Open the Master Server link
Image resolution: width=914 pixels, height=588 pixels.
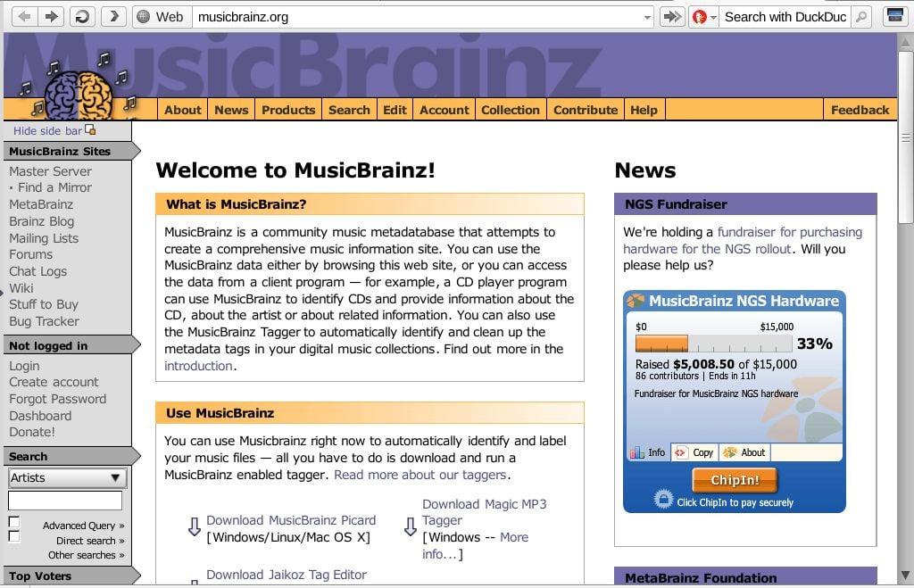[50, 171]
